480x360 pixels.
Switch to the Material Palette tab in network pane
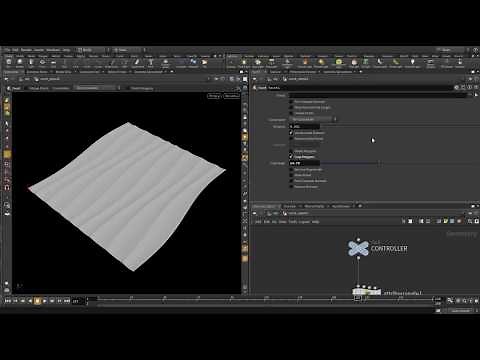coord(313,206)
